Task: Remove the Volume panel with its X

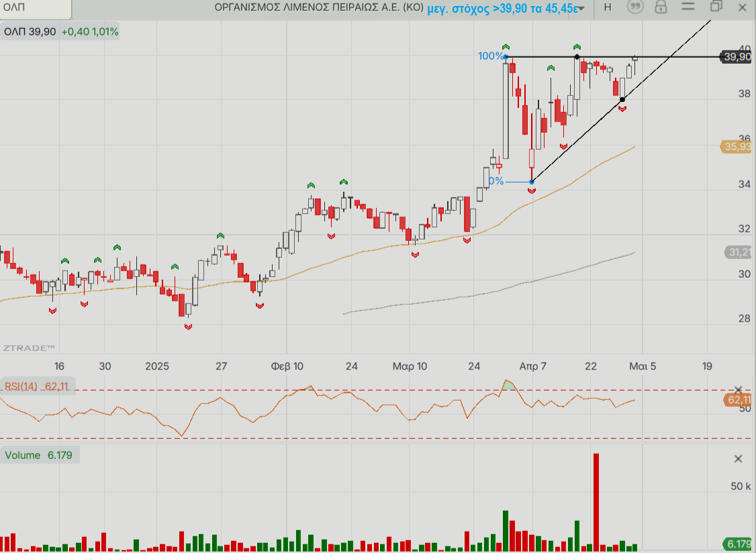Action: tap(738, 459)
